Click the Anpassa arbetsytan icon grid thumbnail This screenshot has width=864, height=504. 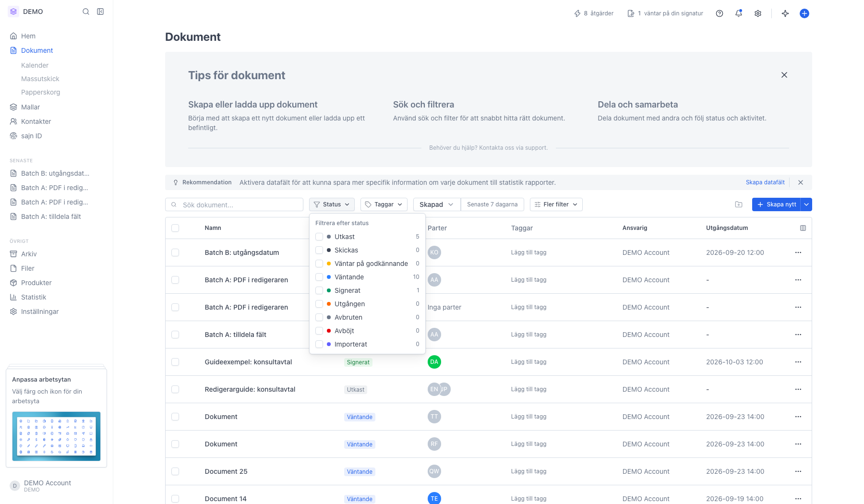(56, 436)
